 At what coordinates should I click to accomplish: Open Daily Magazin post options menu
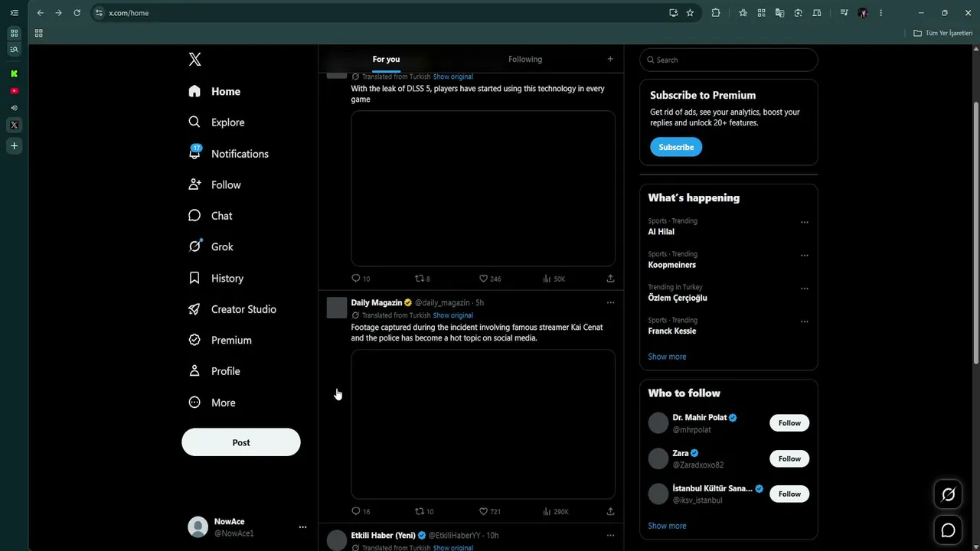click(610, 302)
